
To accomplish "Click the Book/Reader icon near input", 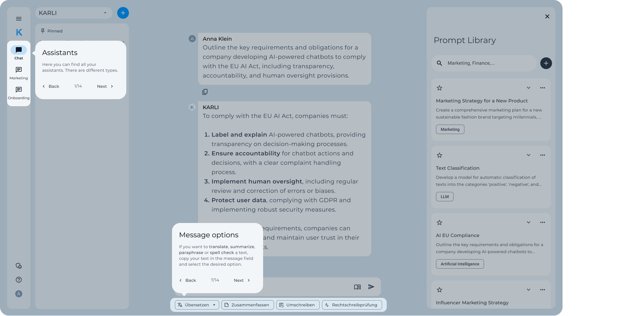I will (x=357, y=286).
